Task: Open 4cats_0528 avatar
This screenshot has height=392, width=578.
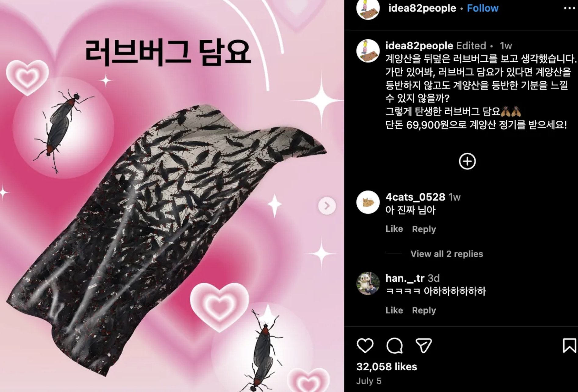Action: point(368,202)
